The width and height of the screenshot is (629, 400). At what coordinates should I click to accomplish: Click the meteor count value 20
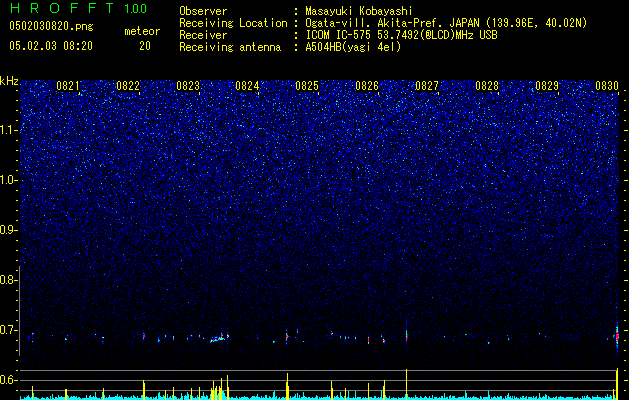click(145, 46)
